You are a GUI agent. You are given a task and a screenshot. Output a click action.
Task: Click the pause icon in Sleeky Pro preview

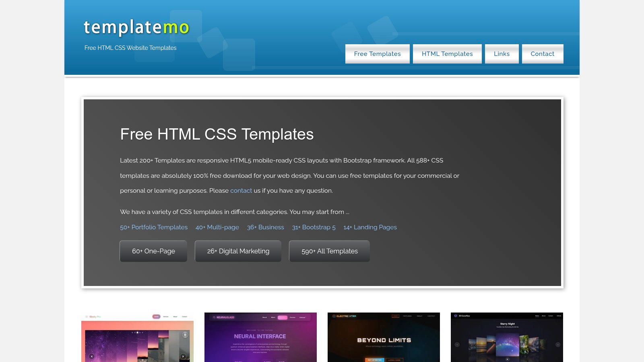click(185, 335)
